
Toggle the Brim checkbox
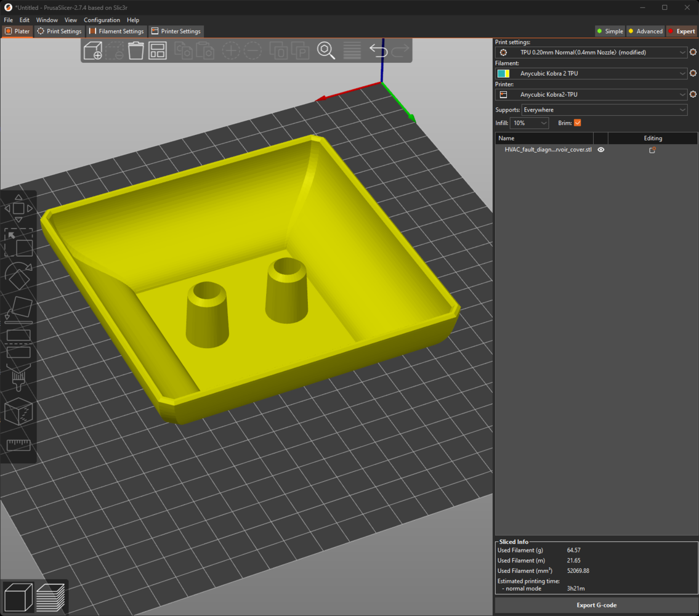(x=577, y=123)
